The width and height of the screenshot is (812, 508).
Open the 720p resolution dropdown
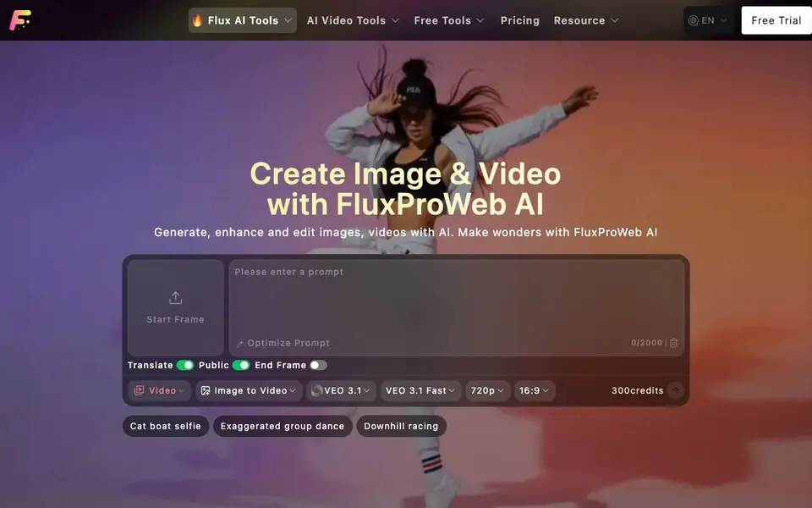[x=487, y=390]
